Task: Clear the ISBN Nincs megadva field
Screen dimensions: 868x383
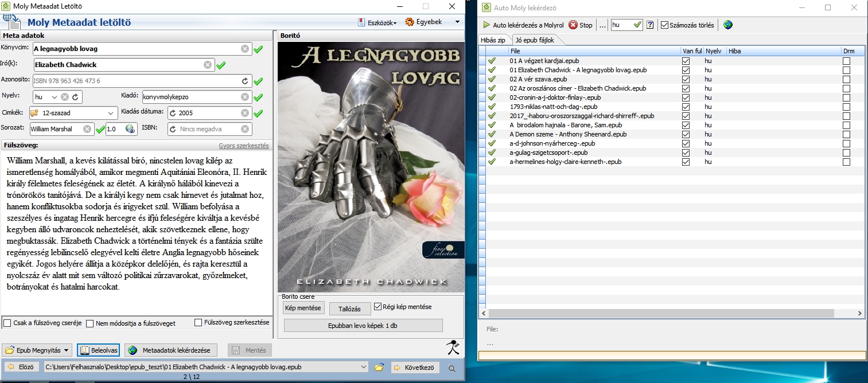Action: [245, 129]
